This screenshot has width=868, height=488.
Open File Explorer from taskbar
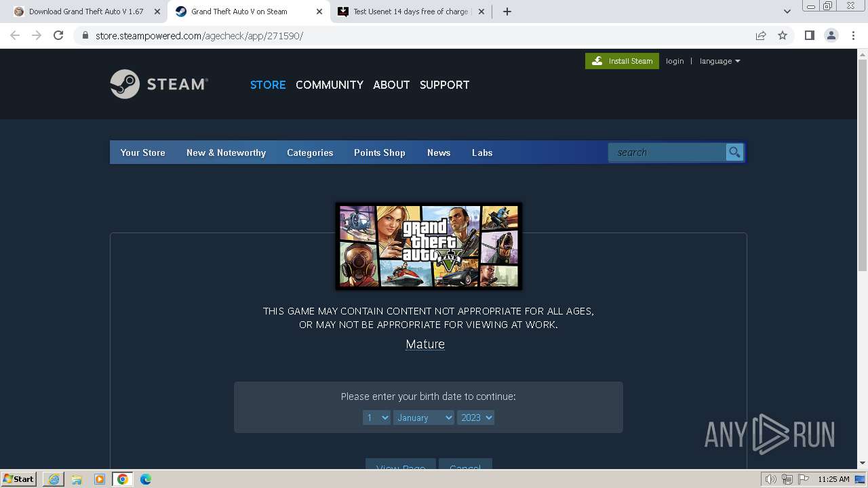(x=77, y=479)
